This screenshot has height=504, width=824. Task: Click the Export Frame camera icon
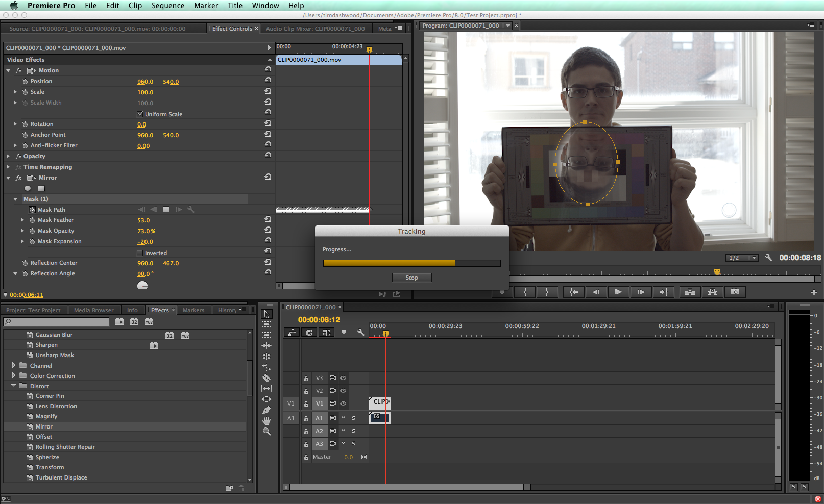(735, 292)
